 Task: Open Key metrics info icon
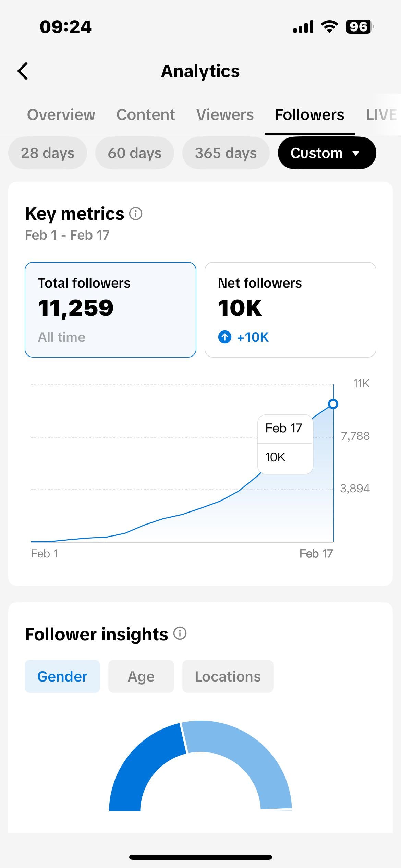click(136, 214)
